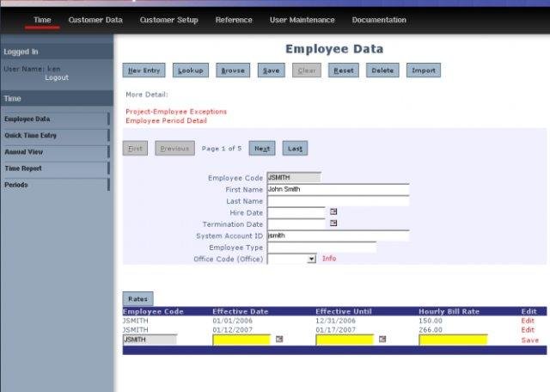Open Project-Employee Exceptions link
Screen dimensions: 550x392
click(x=176, y=112)
